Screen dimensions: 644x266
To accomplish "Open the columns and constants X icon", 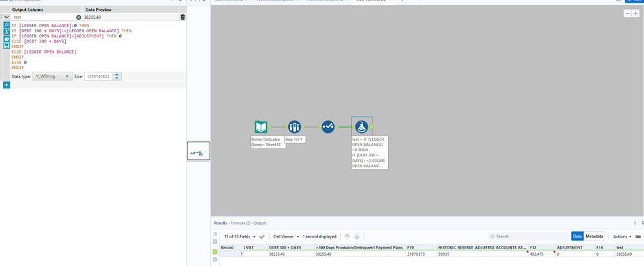I will 6,32.
